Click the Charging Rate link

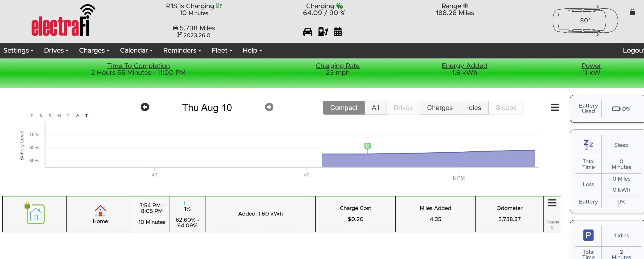[337, 66]
